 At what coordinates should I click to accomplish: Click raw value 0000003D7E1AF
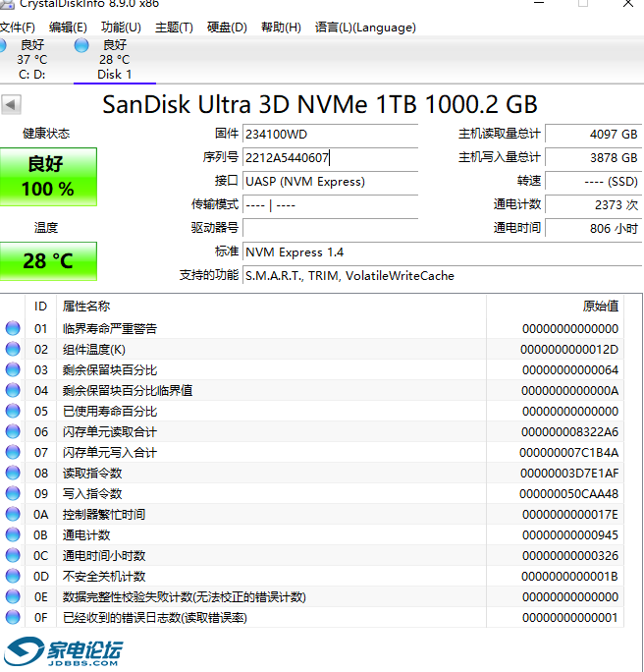569,474
